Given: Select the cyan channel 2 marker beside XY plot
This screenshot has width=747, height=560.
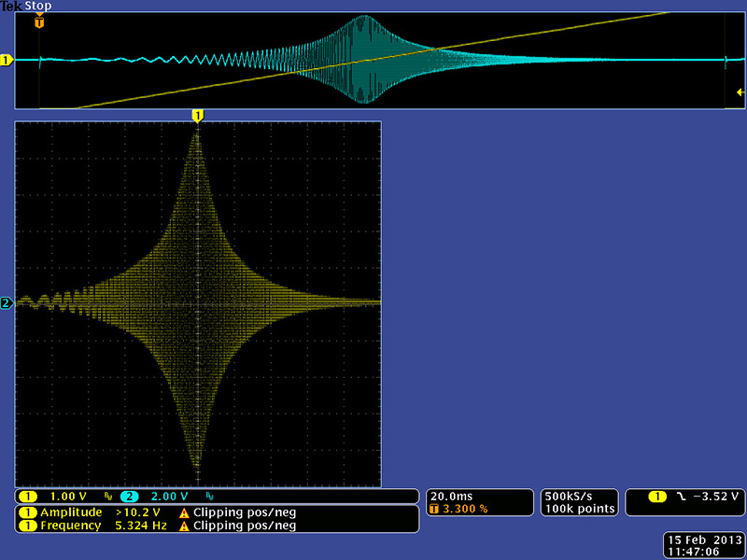Looking at the screenshot, I should 7,303.
